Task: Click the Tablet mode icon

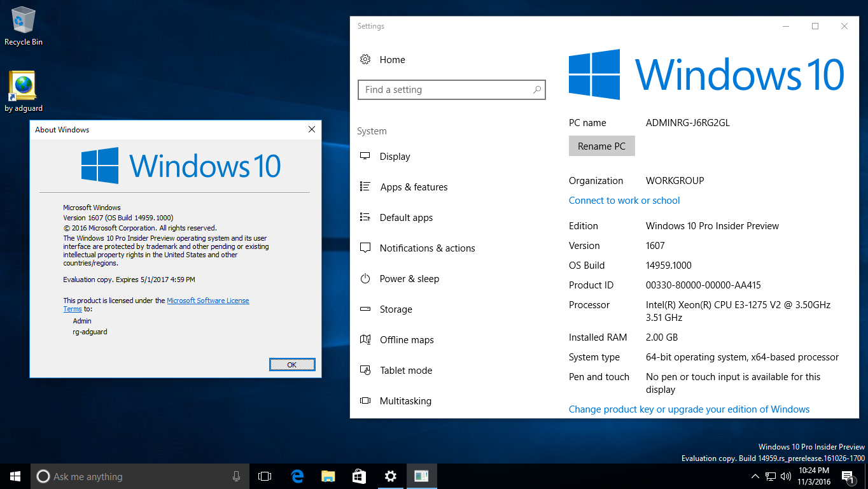Action: 365,370
